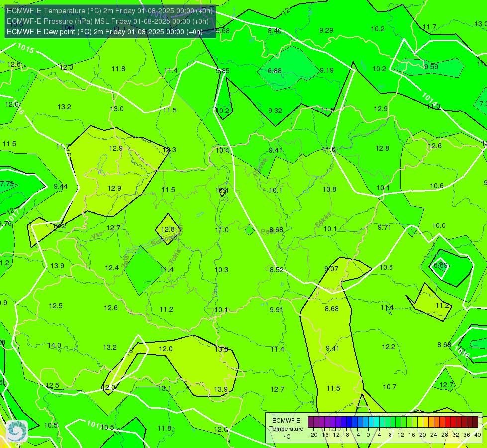487x448 pixels.
Task: Click the 9.44 dew point value
Action: pyautogui.click(x=61, y=186)
